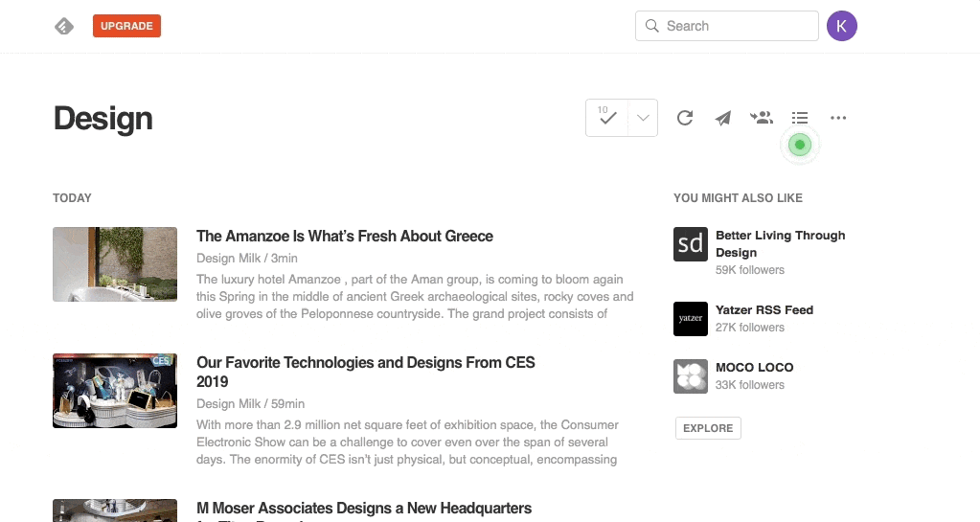This screenshot has width=980, height=522.
Task: Click the CES 2019 article summary text
Action: click(407, 442)
